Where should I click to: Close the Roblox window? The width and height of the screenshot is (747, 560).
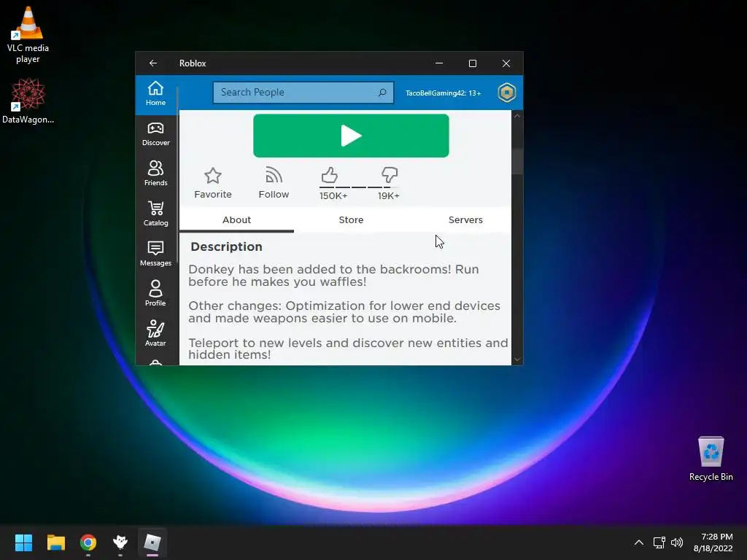[x=506, y=63]
